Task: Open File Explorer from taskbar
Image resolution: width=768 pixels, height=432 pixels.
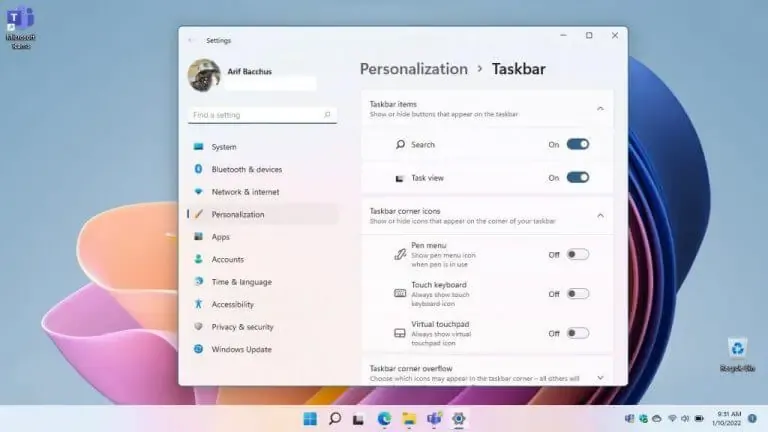Action: (409, 419)
